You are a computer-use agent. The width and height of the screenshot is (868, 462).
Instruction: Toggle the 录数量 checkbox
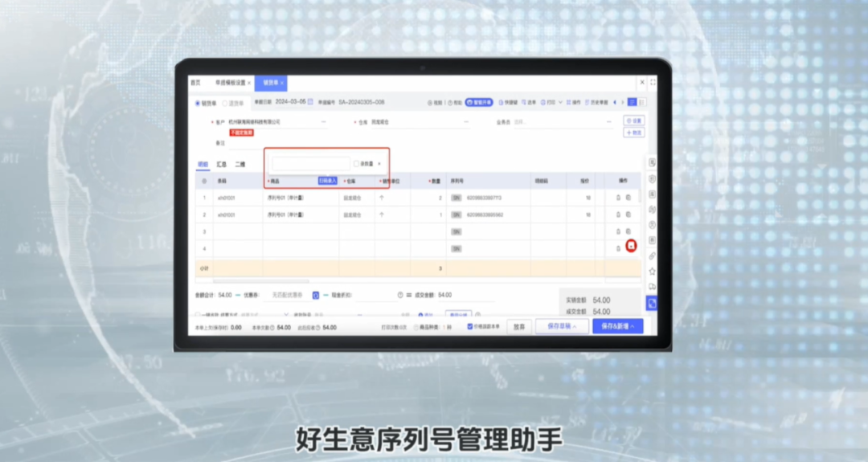(x=356, y=164)
